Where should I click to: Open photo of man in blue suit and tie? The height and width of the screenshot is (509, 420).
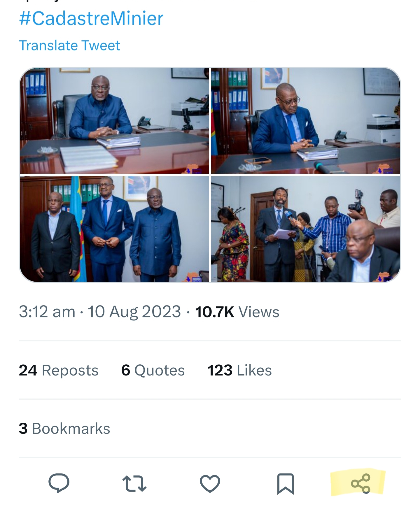[x=305, y=121]
